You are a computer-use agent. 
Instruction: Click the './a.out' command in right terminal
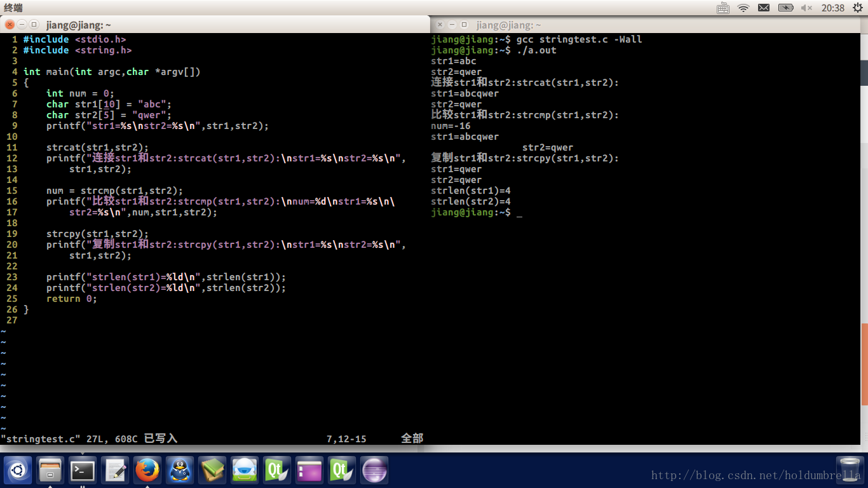coord(536,50)
